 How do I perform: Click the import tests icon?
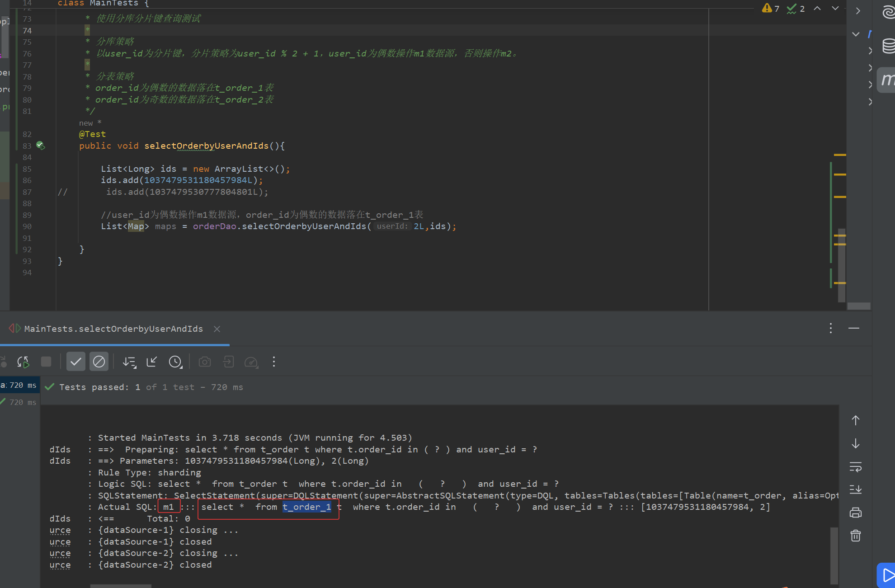click(x=152, y=362)
